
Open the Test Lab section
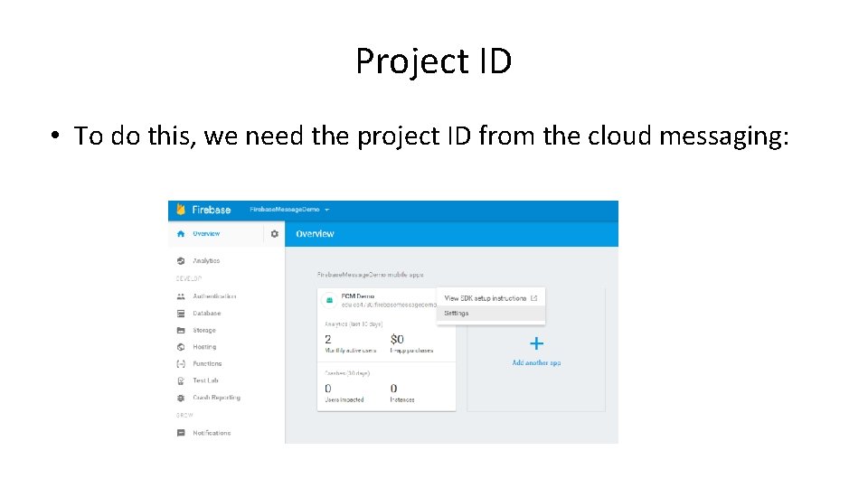(x=205, y=380)
